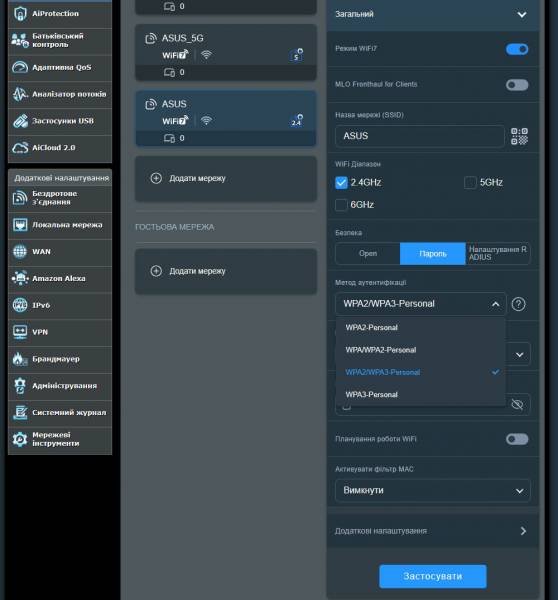Open system log notepad icon
Viewport: 558px width, 600px height.
pyautogui.click(x=20, y=412)
